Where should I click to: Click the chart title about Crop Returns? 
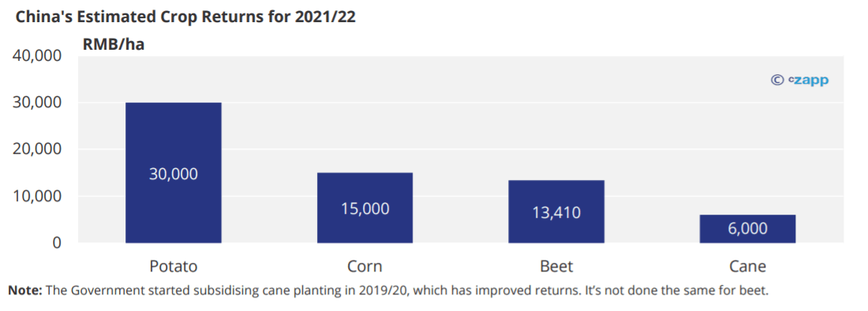[x=185, y=17]
